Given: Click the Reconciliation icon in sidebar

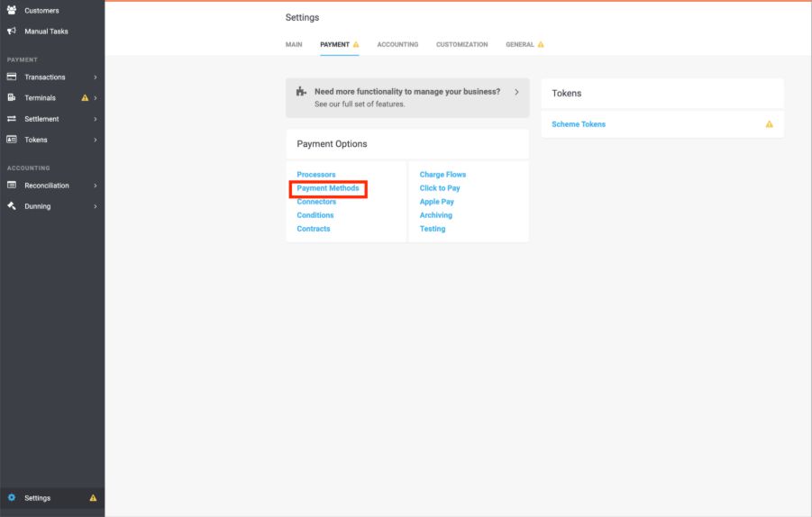Looking at the screenshot, I should (12, 186).
